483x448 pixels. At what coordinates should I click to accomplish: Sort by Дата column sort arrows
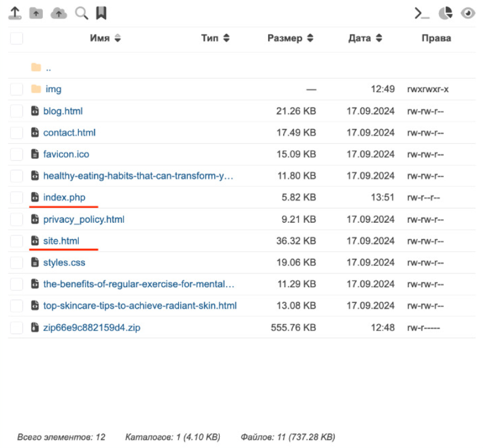(379, 39)
